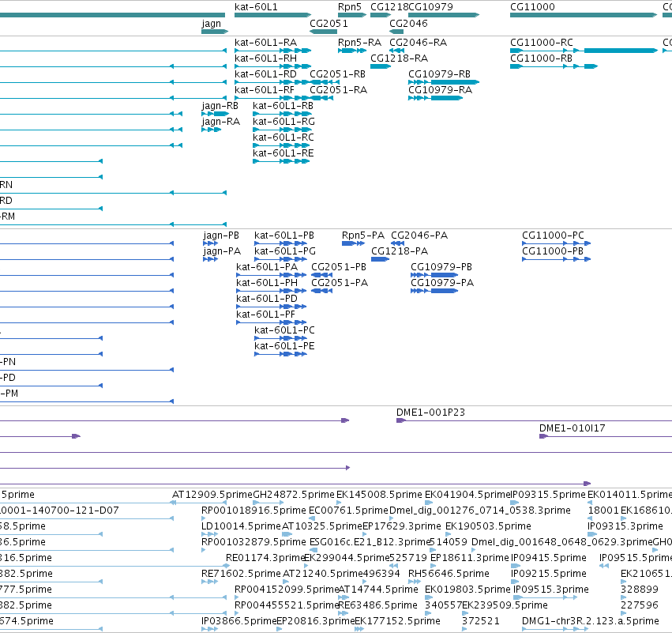Click transcript CG2046-RA

coord(418,43)
